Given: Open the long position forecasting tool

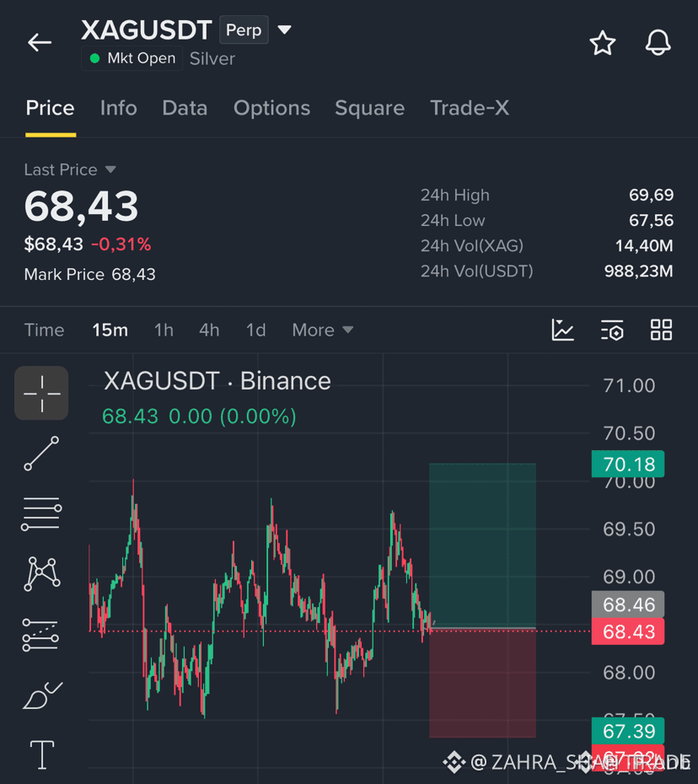Looking at the screenshot, I should point(40,635).
